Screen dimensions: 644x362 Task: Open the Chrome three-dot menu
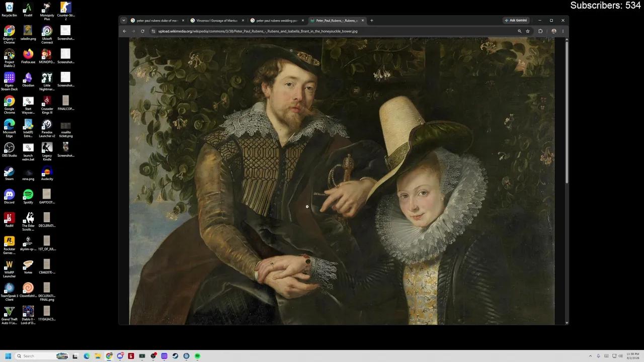tap(563, 31)
